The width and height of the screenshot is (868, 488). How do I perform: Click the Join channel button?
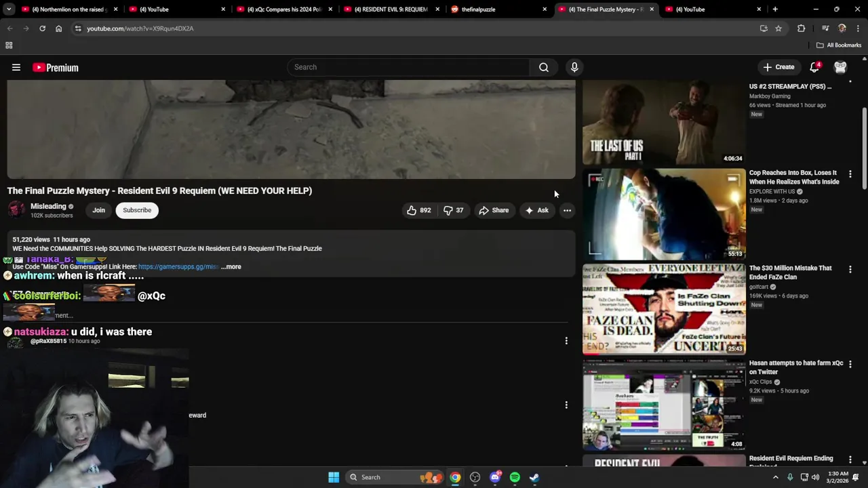pyautogui.click(x=98, y=210)
